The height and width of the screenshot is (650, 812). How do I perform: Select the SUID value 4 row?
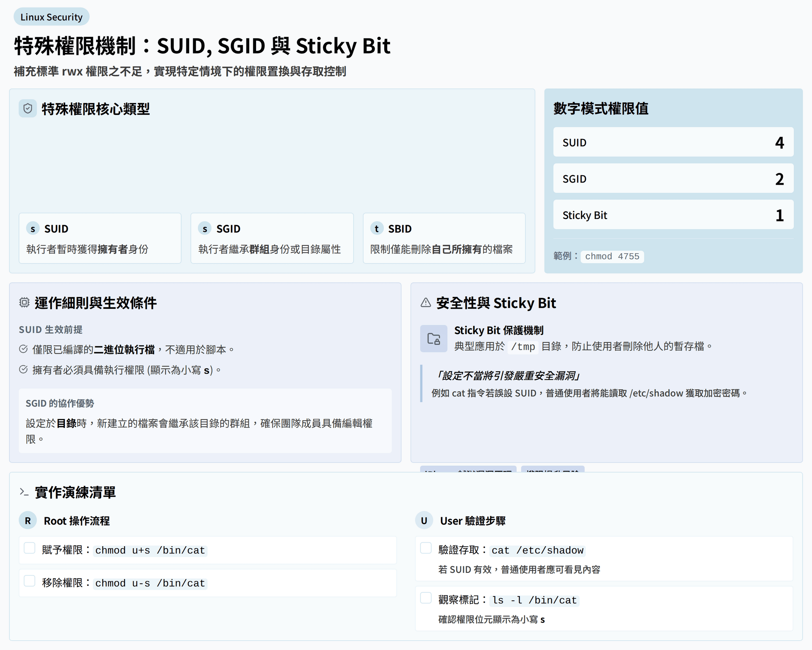click(x=673, y=142)
